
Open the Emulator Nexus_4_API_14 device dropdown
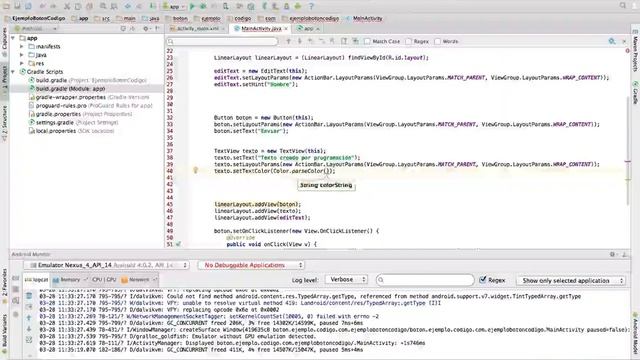(108, 265)
